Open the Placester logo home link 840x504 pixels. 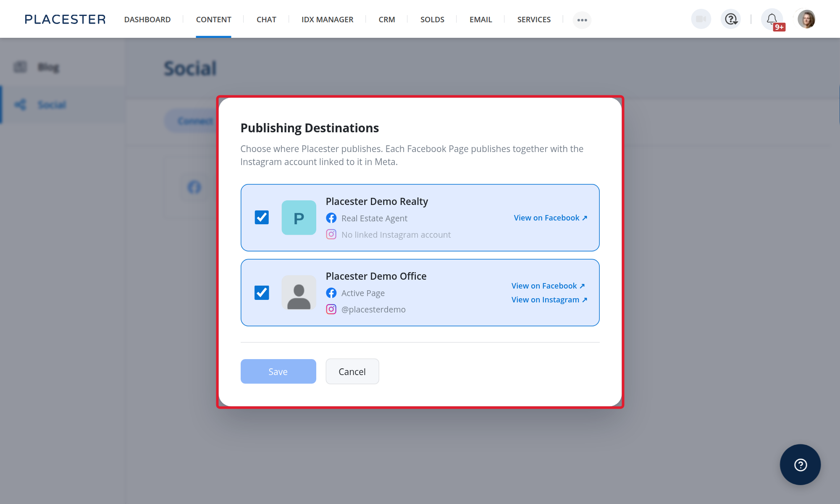click(65, 19)
